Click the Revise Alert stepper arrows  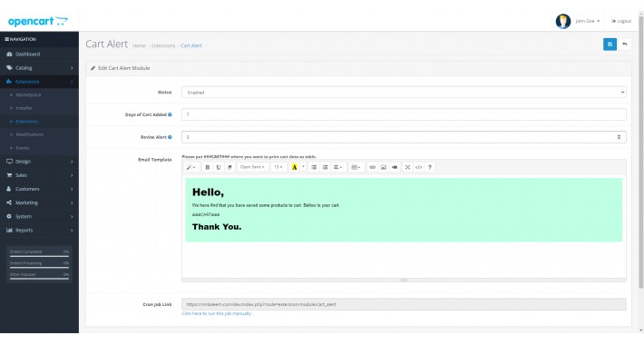[x=619, y=137]
